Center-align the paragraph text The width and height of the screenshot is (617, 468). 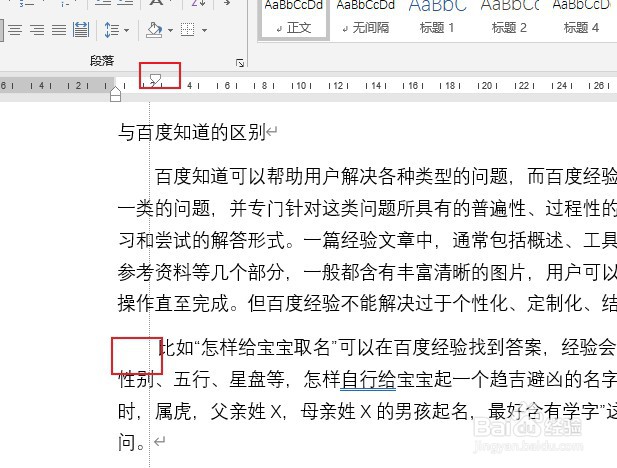pos(15,30)
